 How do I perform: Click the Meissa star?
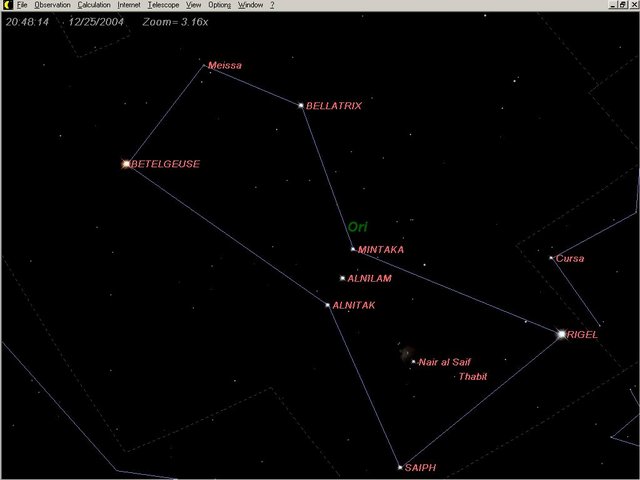(205, 67)
